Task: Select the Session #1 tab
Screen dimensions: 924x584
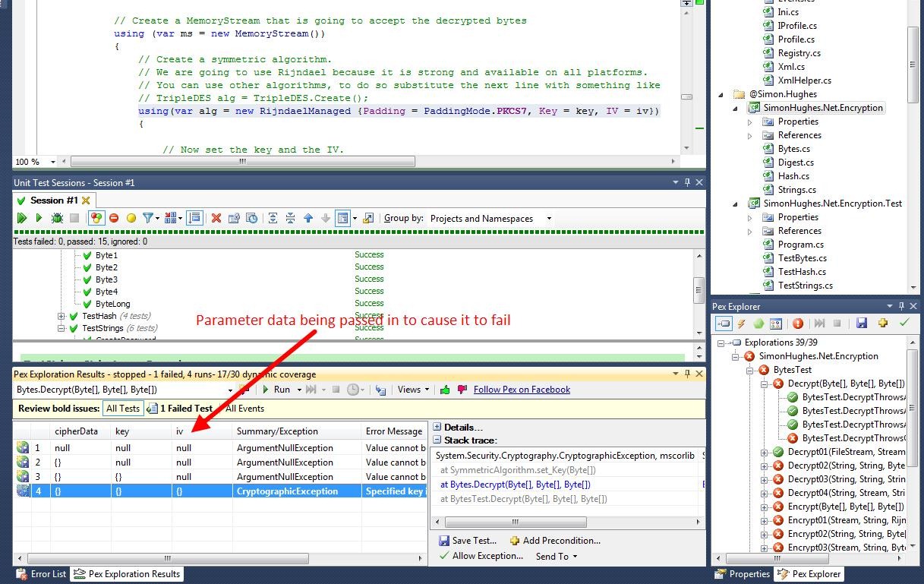Action: (x=53, y=200)
